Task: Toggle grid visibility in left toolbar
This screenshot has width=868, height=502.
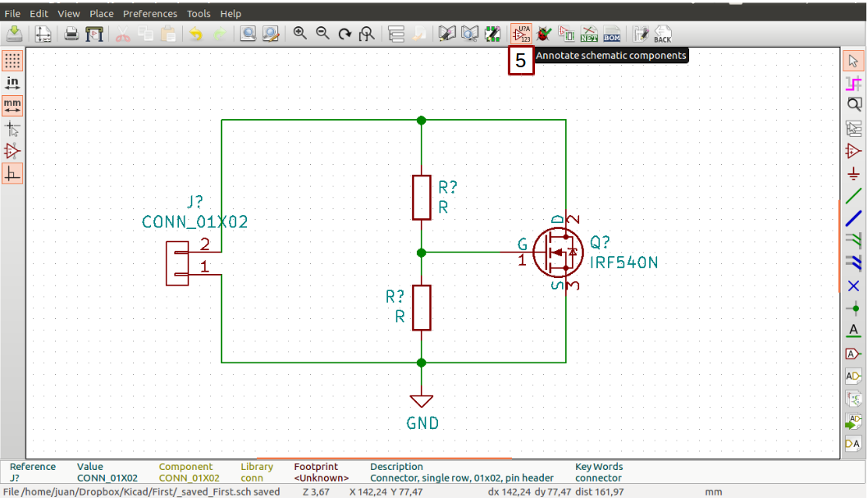Action: click(x=11, y=61)
